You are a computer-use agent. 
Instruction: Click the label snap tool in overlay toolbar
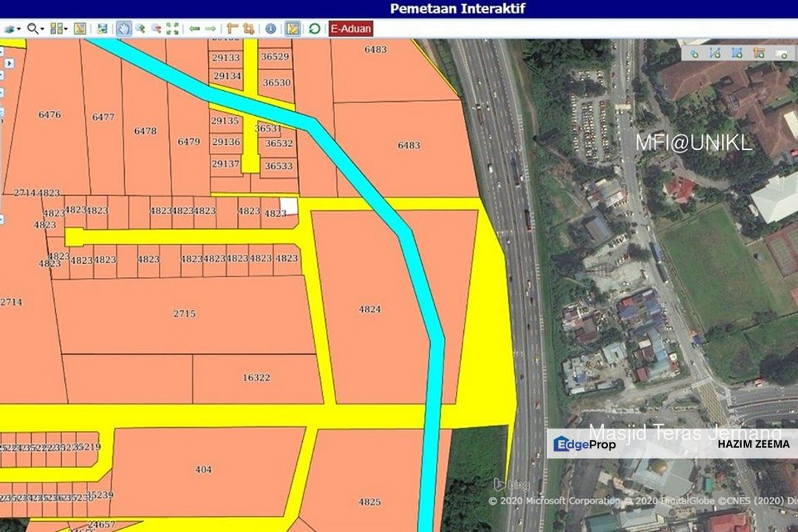[x=781, y=53]
